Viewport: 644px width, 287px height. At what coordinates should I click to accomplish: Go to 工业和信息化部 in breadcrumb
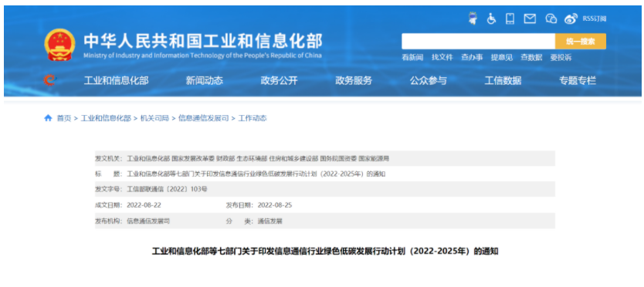106,118
